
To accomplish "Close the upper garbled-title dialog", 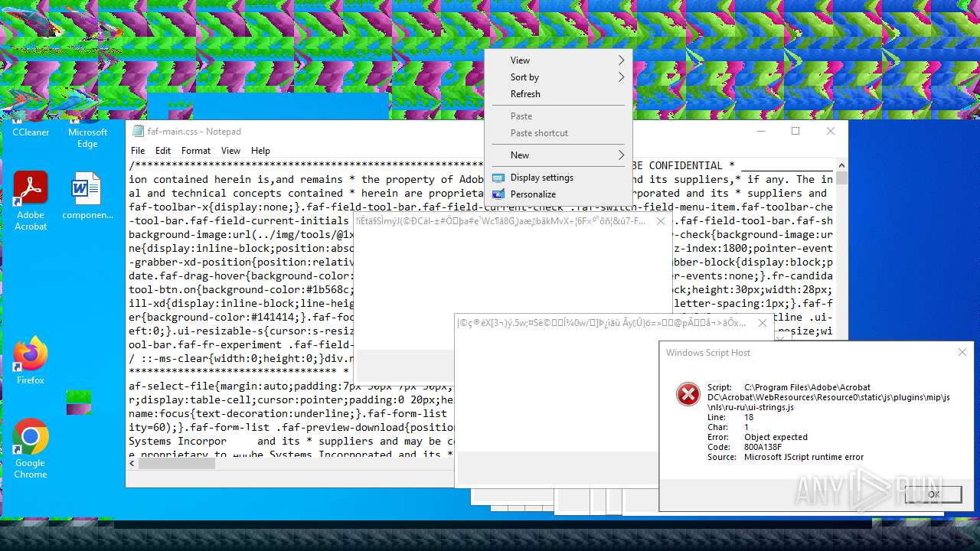I will (661, 221).
